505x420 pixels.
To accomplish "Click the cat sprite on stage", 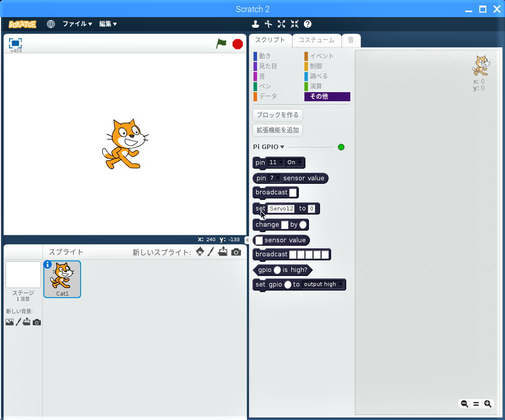I will (125, 144).
